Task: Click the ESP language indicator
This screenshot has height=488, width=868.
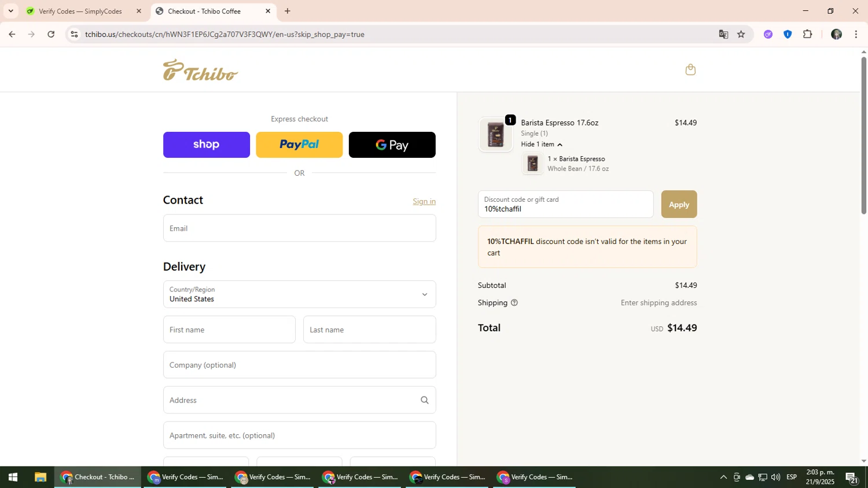Action: click(x=792, y=477)
